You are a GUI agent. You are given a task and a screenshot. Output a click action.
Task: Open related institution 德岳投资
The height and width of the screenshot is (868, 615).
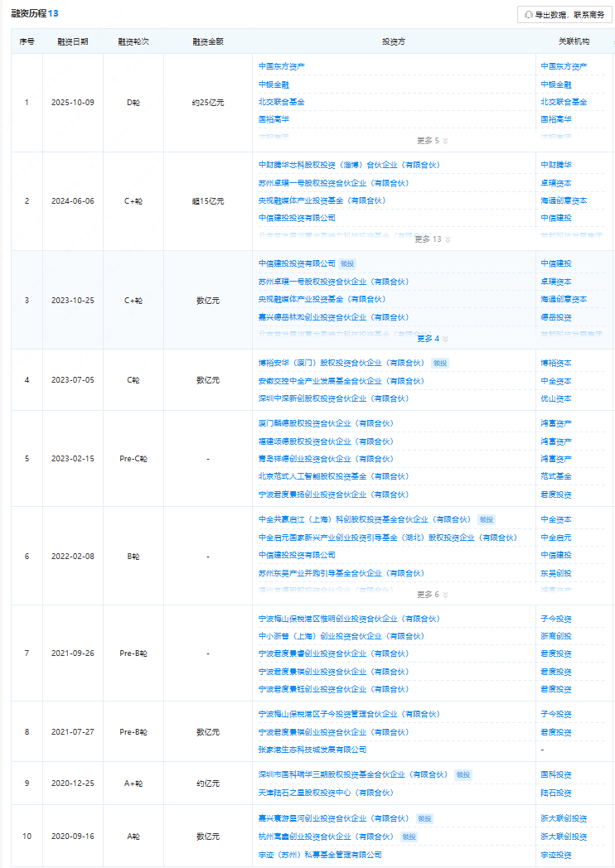[556, 317]
